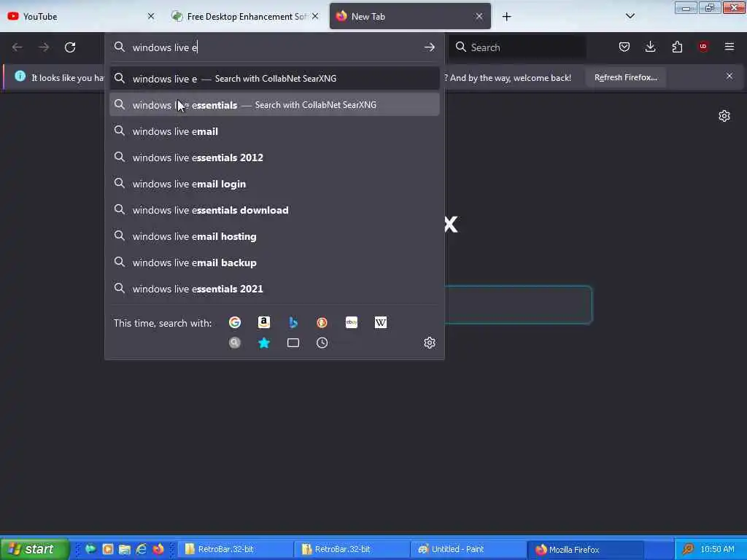Screen dimensions: 747x560
Task: Select 'windows live email hosting' suggestion
Action: point(274,236)
